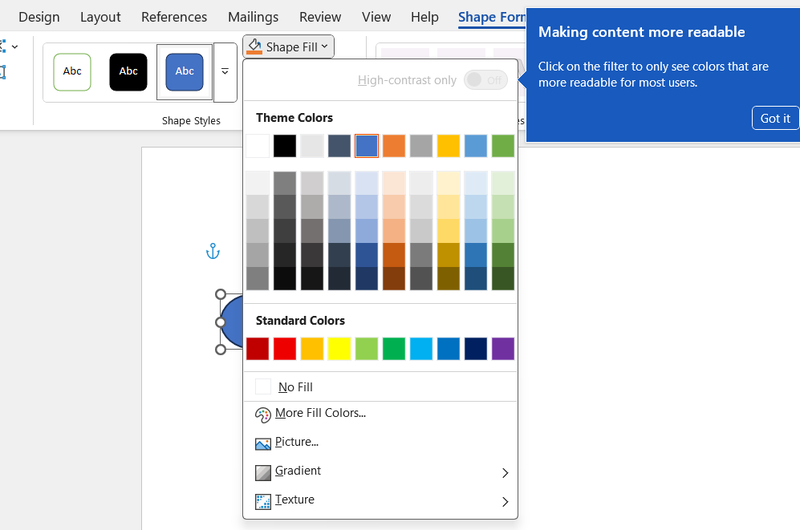Pick the purple standard color
The width and height of the screenshot is (800, 530).
point(503,349)
